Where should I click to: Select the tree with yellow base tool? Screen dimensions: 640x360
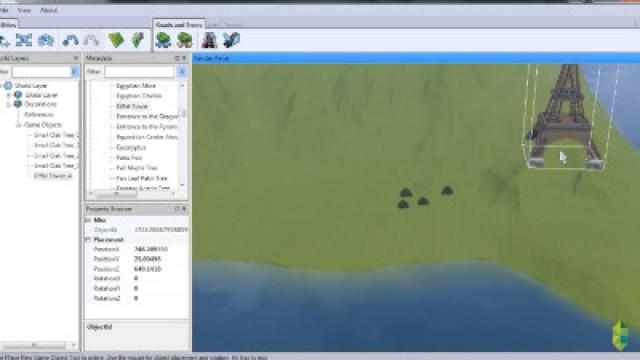click(184, 40)
